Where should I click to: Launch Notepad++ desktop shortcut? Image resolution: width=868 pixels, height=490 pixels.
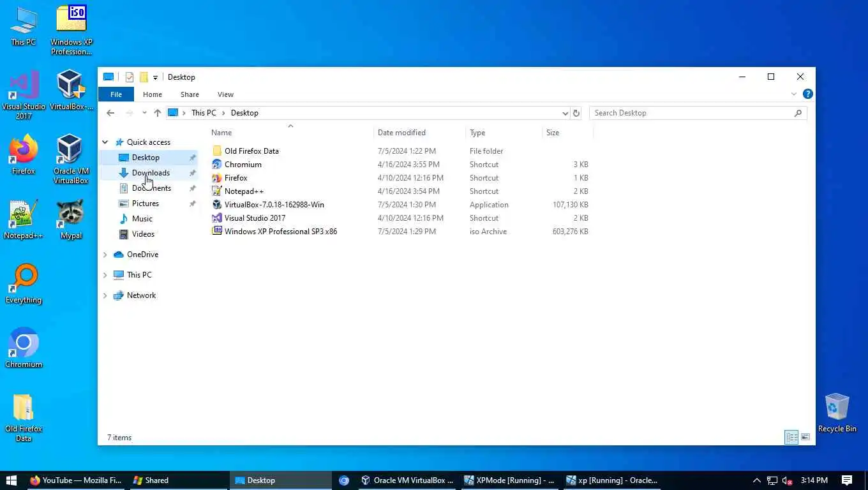[x=24, y=219]
